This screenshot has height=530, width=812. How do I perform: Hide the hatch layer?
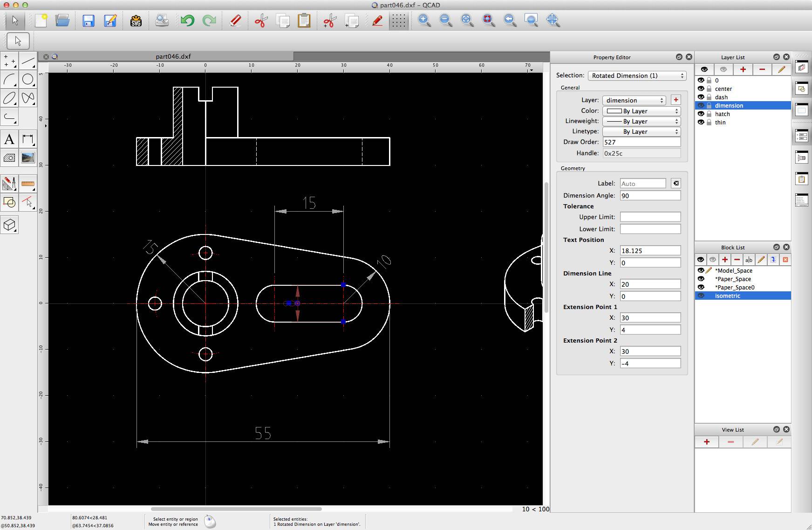(x=702, y=114)
